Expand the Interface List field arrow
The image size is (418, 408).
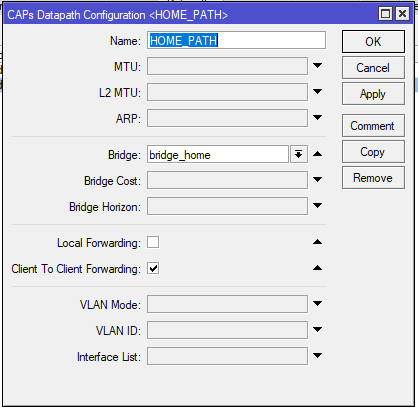pos(318,356)
